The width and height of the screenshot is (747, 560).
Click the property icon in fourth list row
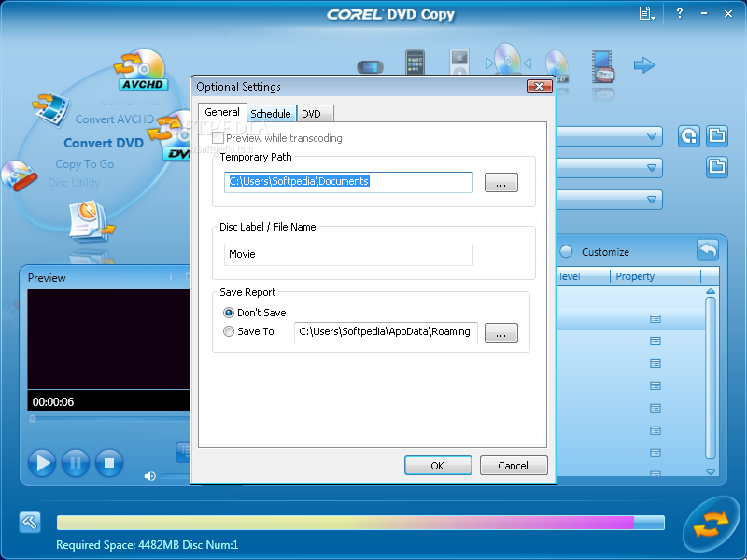(x=655, y=385)
